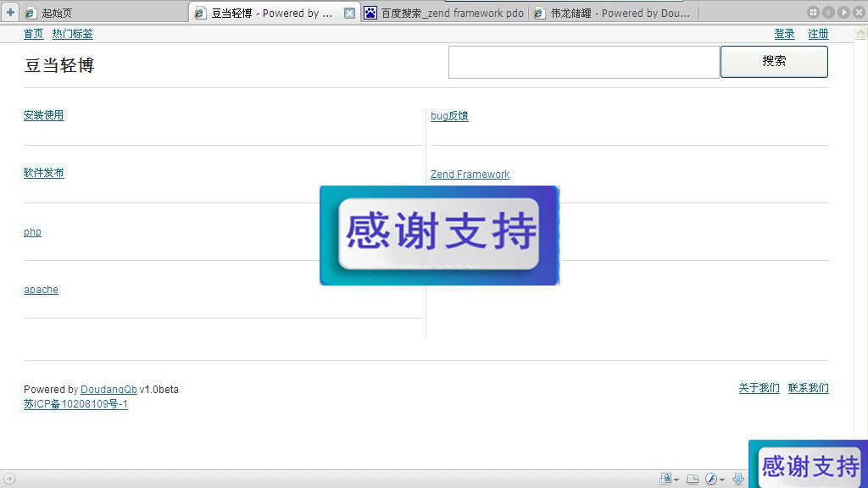The height and width of the screenshot is (488, 868).
Task: Expand the Flash filter dropdown arrow
Action: tap(722, 480)
